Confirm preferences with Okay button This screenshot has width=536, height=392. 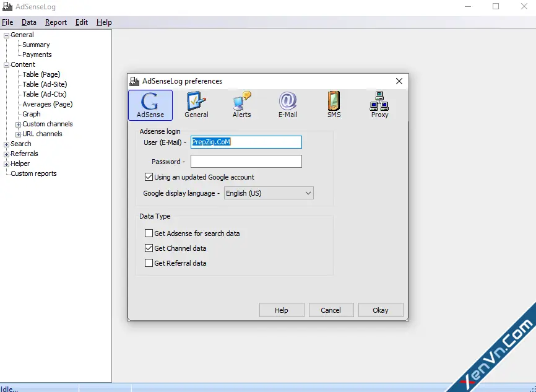[x=381, y=310]
